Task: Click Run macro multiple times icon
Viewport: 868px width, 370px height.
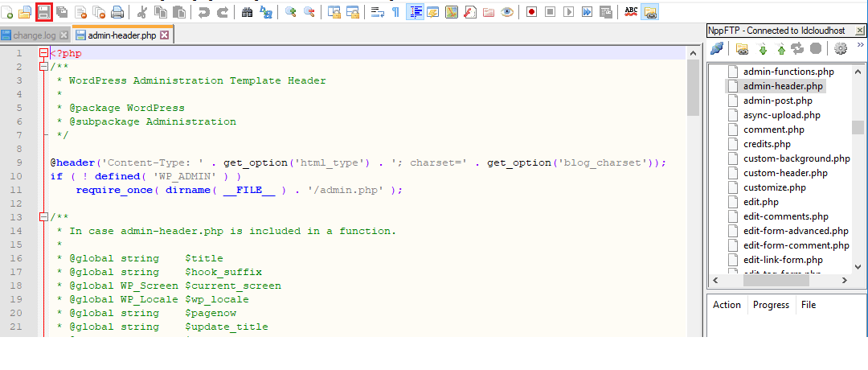Action: (x=587, y=11)
